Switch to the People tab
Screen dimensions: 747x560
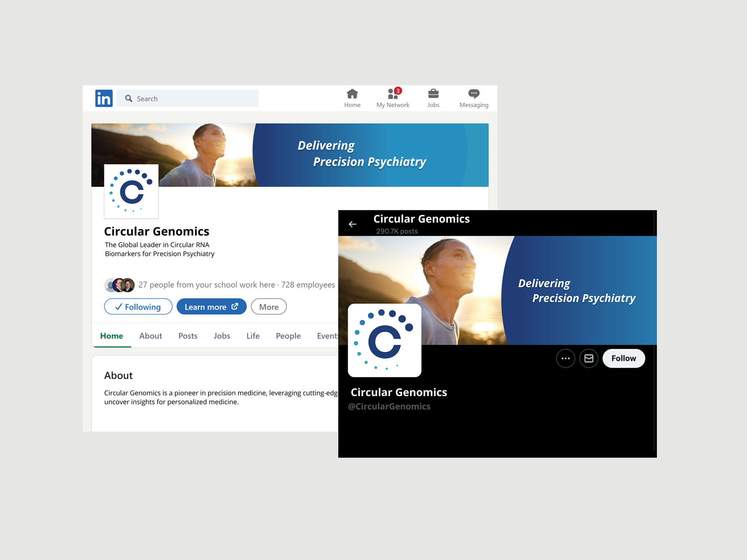pyautogui.click(x=288, y=336)
